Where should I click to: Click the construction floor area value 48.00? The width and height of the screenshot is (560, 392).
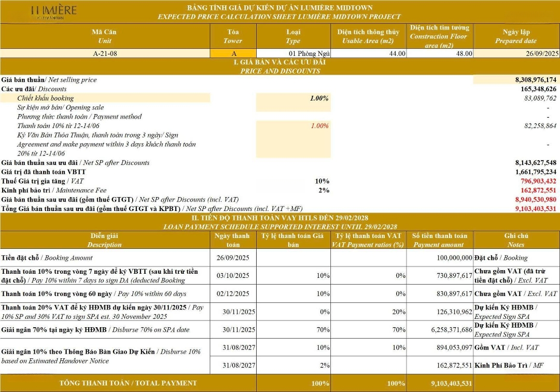440,53
